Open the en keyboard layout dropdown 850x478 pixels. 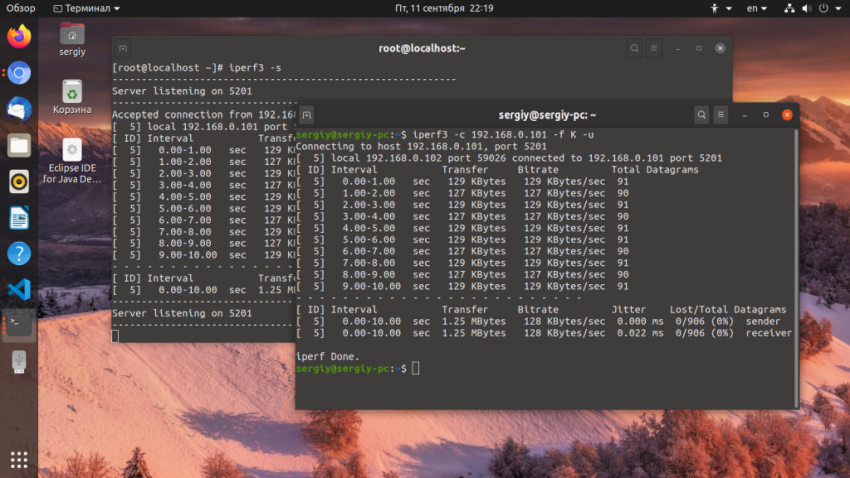[x=755, y=8]
